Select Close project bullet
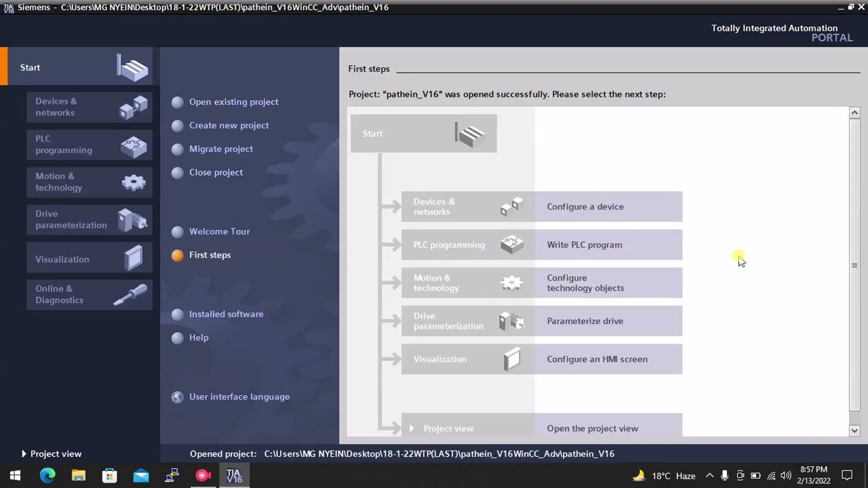The width and height of the screenshot is (868, 488). point(178,173)
